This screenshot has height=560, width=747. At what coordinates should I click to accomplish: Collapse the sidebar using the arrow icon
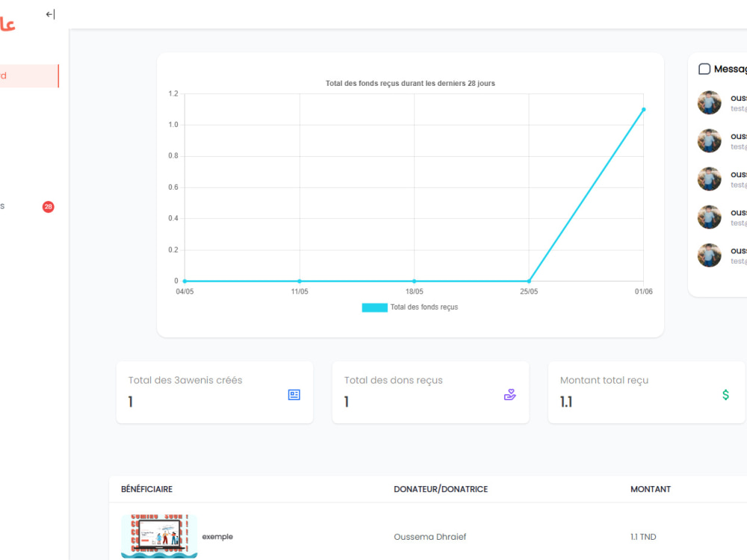pos(50,13)
